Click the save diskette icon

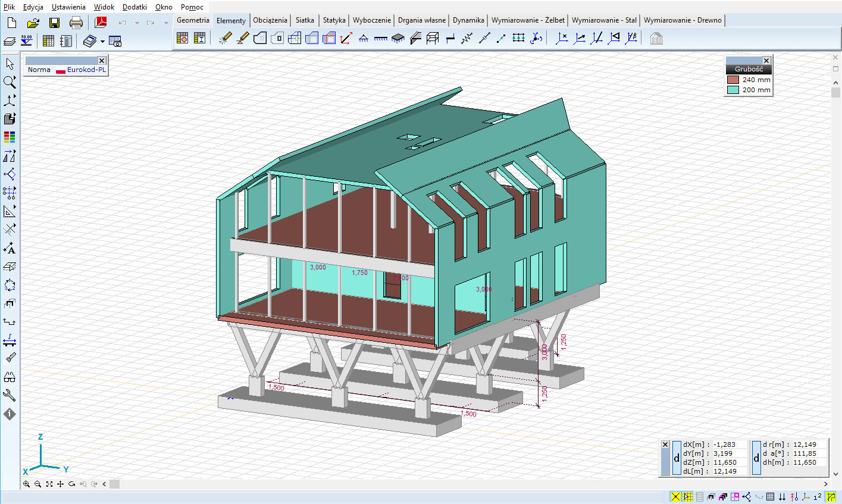coord(54,23)
